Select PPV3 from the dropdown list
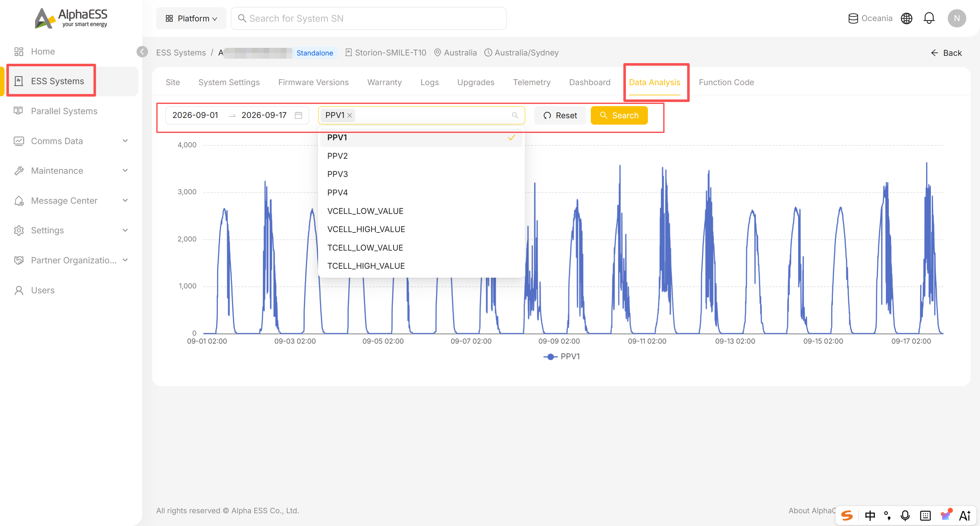 click(421, 174)
